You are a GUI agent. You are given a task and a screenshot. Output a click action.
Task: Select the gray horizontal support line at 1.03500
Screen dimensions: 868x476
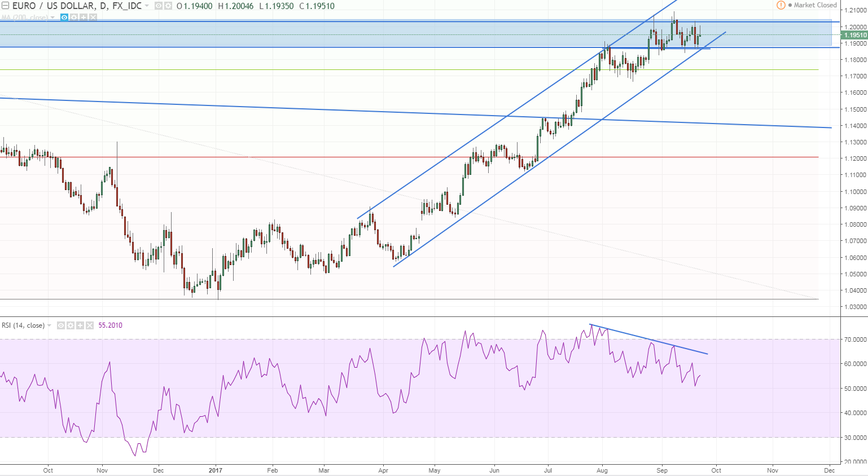point(409,299)
